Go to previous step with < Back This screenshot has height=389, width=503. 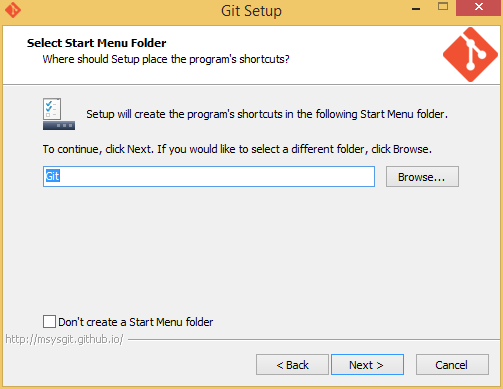292,365
